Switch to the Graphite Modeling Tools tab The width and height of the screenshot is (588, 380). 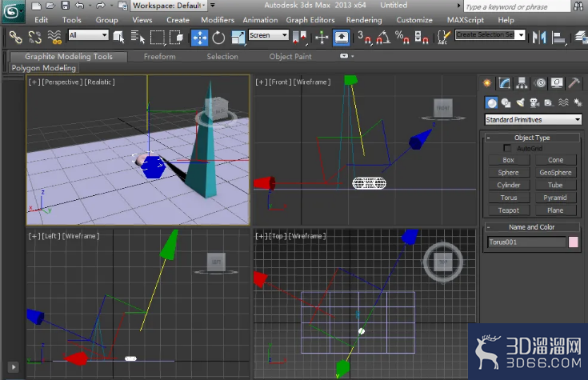point(69,57)
